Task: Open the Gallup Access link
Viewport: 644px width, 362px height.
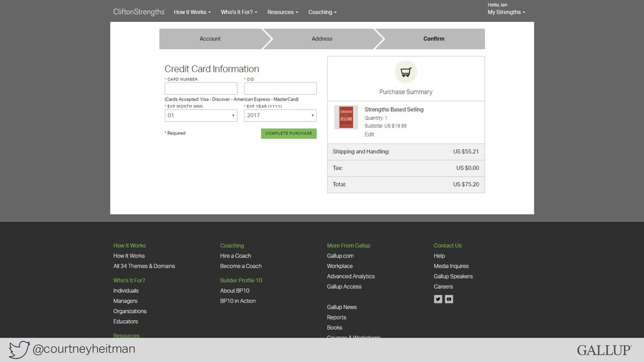Action: [x=344, y=287]
